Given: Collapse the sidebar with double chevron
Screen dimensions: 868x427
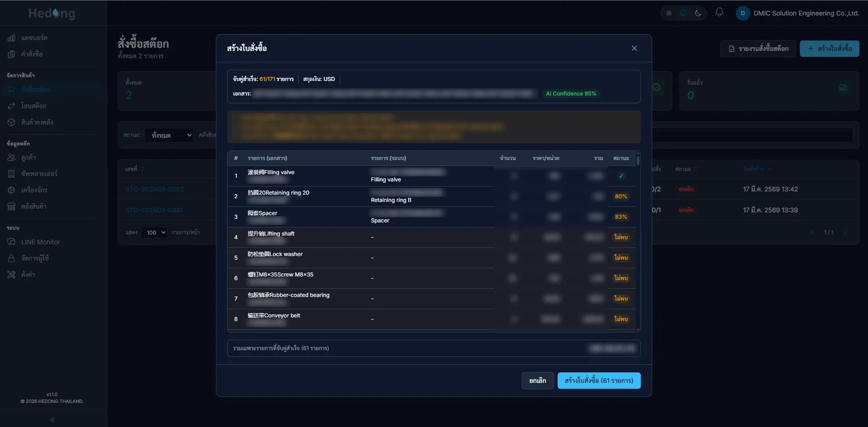Looking at the screenshot, I should tap(52, 420).
